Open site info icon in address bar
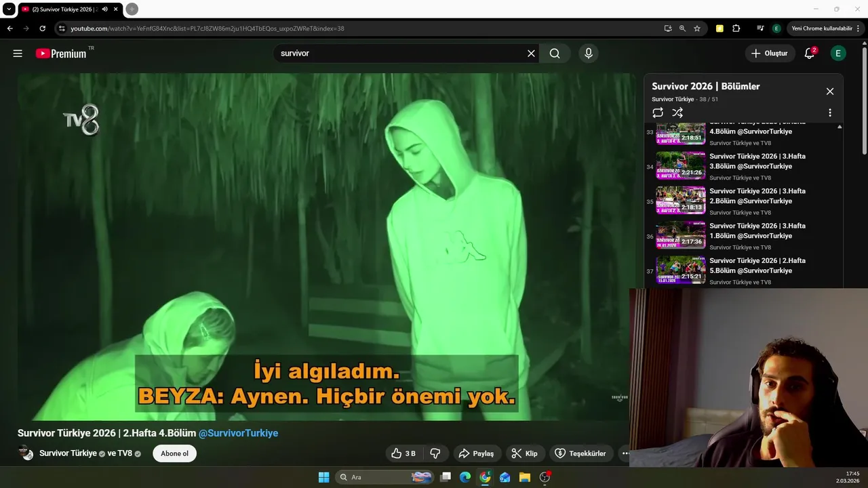The height and width of the screenshot is (488, 868). 62,28
